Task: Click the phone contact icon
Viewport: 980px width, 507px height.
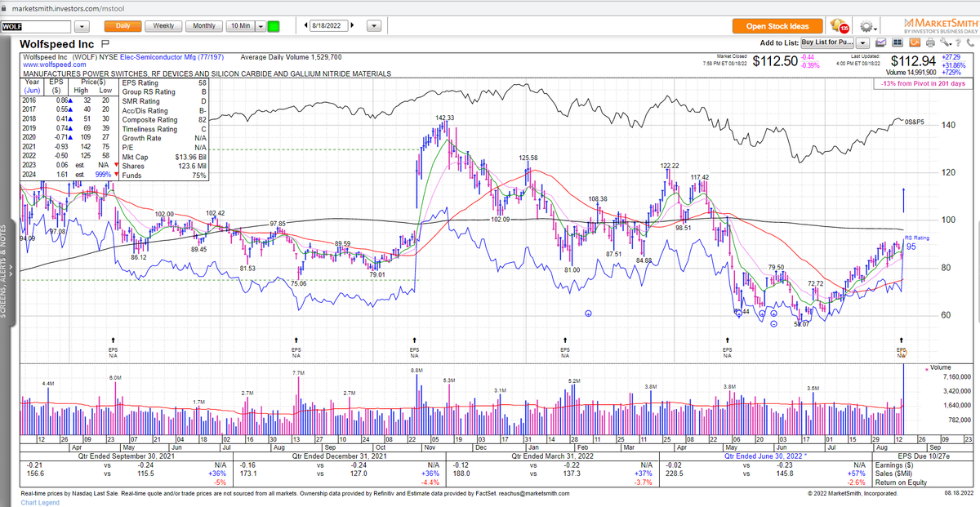Action: tap(970, 42)
